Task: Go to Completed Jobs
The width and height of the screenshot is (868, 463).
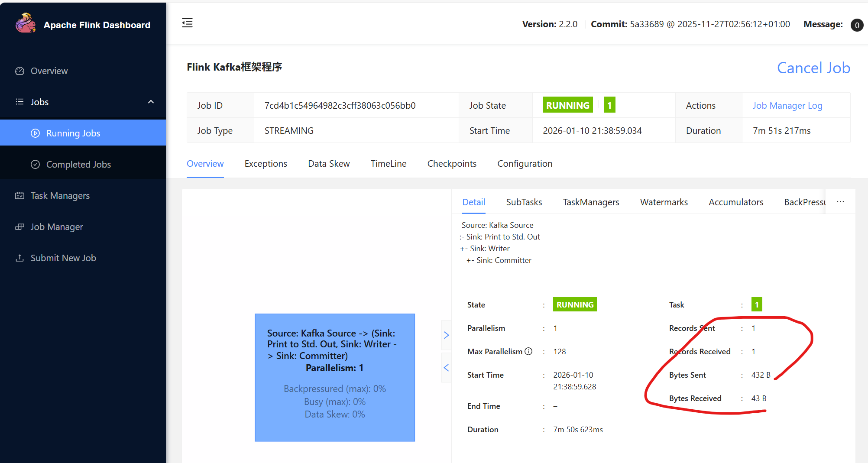Action: click(83, 165)
